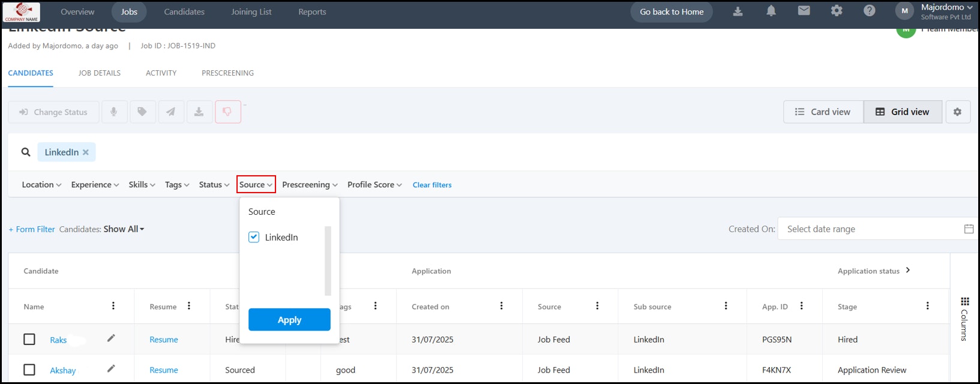
Task: Open the notifications bell
Action: tap(771, 11)
